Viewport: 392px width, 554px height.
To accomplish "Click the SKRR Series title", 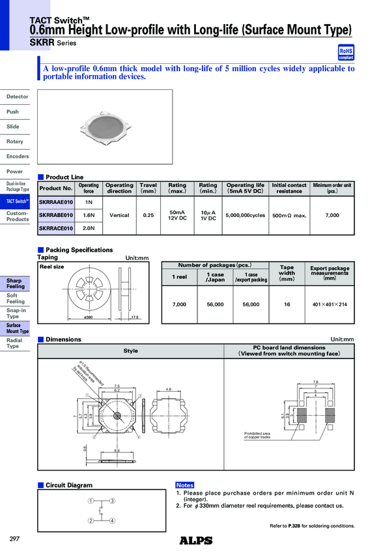I will (53, 43).
